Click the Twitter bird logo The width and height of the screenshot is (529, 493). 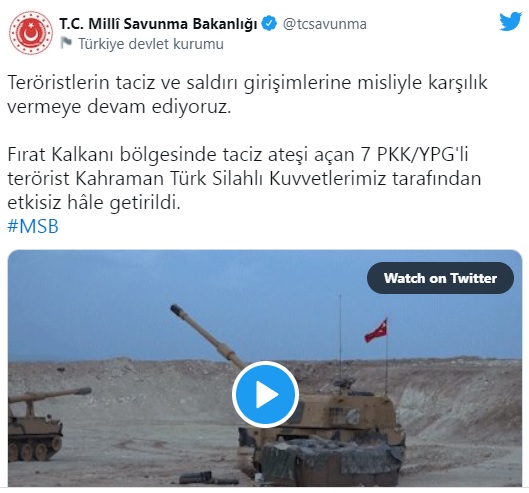coord(510,22)
